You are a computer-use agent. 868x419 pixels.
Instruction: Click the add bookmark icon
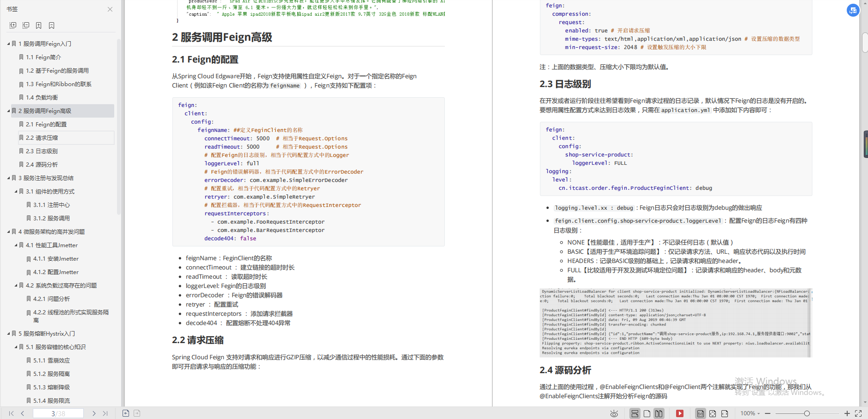coord(39,25)
